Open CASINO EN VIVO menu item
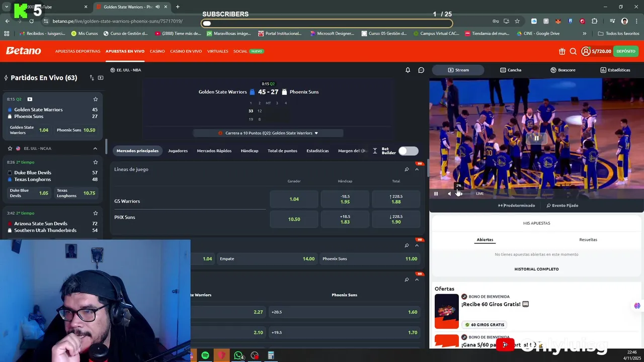 [x=186, y=51]
